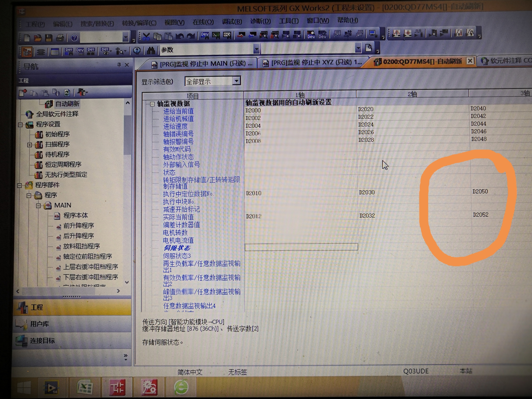Open the red TC app in taskbar
Image resolution: width=532 pixels, height=399 pixels.
pos(117,387)
